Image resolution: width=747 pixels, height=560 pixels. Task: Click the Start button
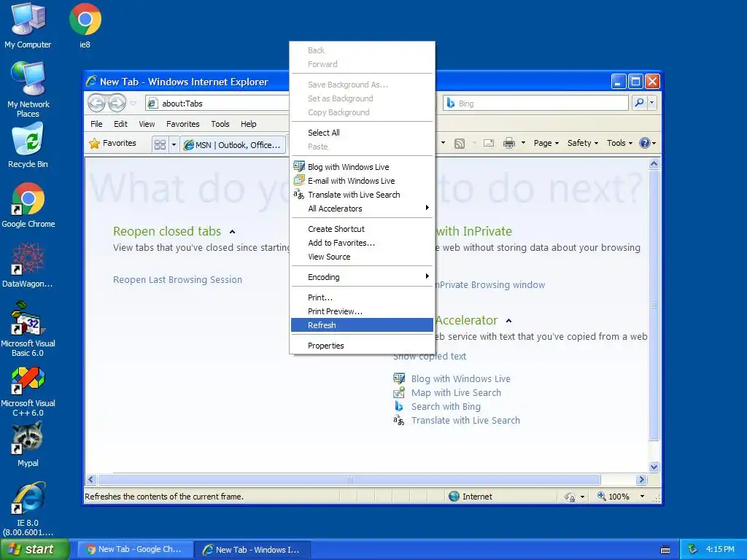(34, 550)
